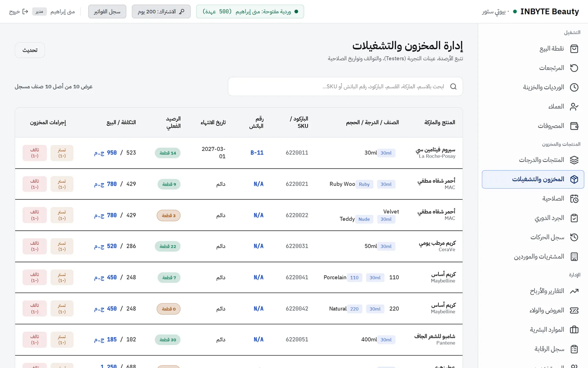Click المشتريات والموردين building icon
Screen dimensions: 588x368
(574, 256)
